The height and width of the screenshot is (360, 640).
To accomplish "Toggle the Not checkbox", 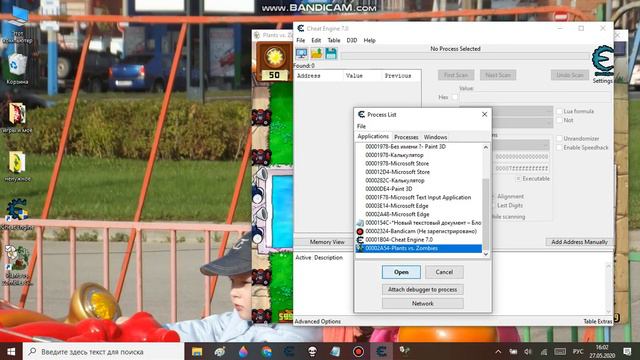I will point(559,120).
